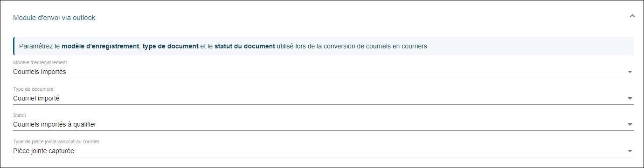Click the blue left edge of info banner
Image resolution: width=644 pixels, height=168 pixels.
(14, 46)
